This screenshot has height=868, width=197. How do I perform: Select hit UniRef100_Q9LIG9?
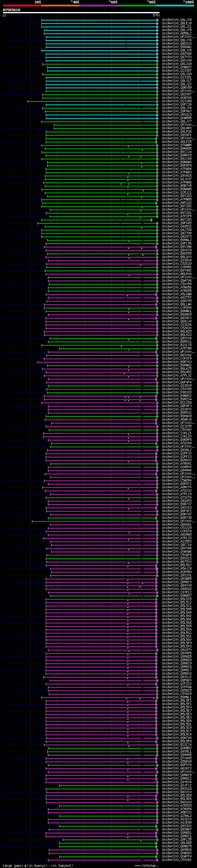176,64
